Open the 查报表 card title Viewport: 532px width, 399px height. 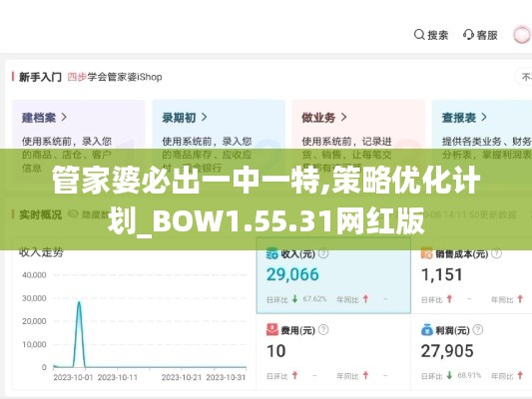tap(459, 118)
